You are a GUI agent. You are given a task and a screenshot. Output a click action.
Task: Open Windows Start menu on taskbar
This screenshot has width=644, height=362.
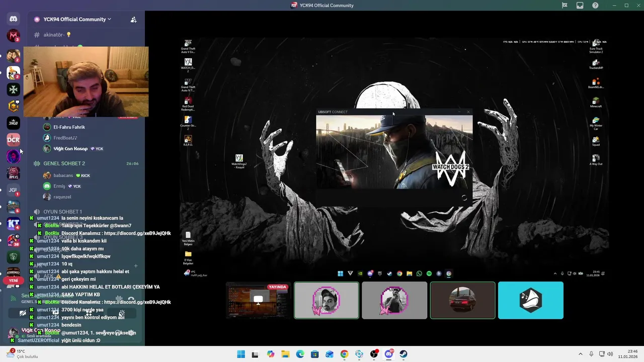241,354
